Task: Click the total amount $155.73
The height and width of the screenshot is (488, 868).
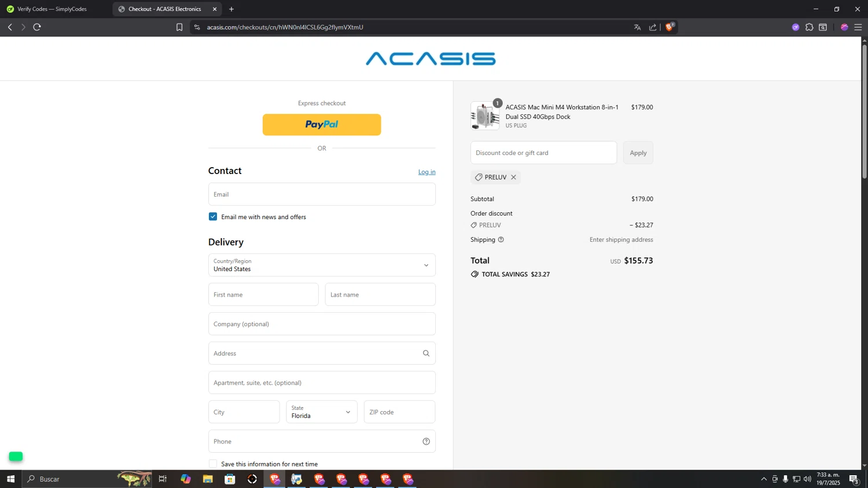Action: 638,261
